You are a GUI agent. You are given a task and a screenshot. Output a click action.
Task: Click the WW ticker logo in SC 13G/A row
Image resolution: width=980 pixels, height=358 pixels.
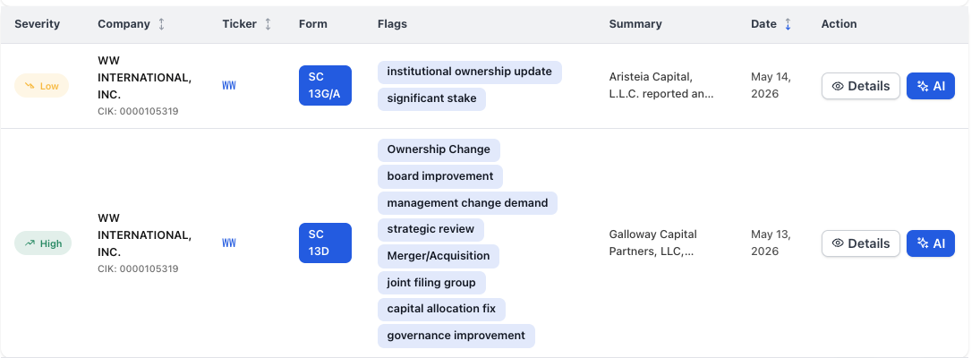tap(229, 86)
